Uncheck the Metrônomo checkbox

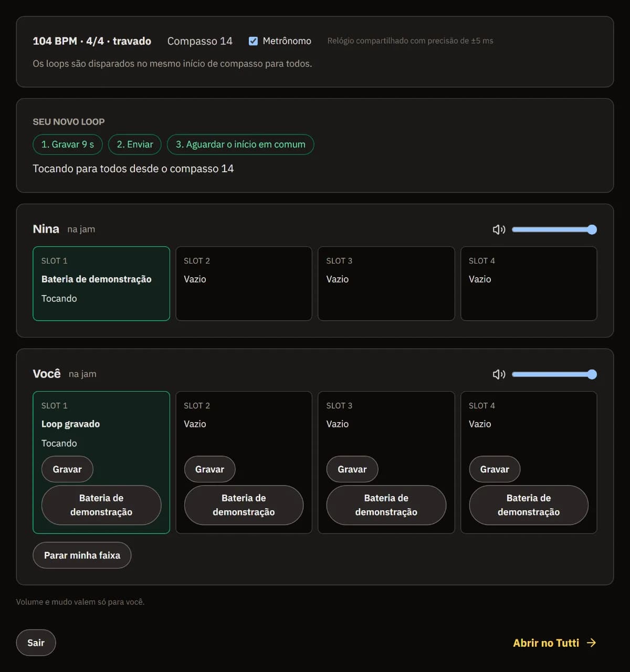point(253,41)
